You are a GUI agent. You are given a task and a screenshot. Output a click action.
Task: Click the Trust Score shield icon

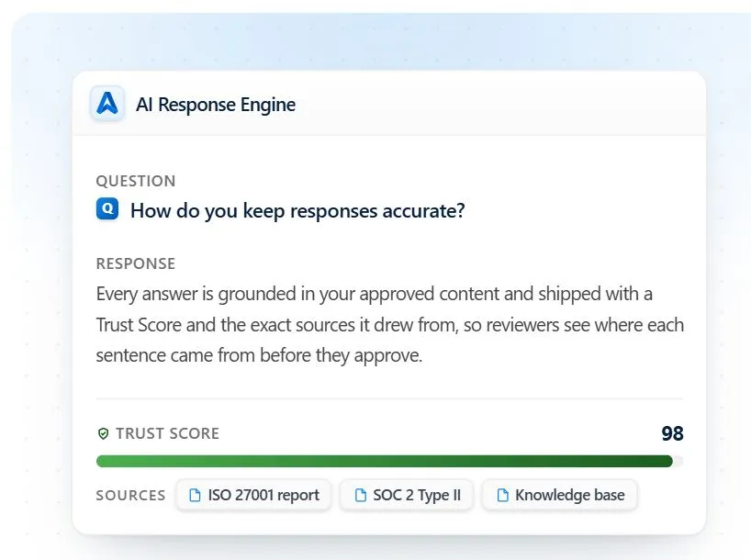coord(103,433)
